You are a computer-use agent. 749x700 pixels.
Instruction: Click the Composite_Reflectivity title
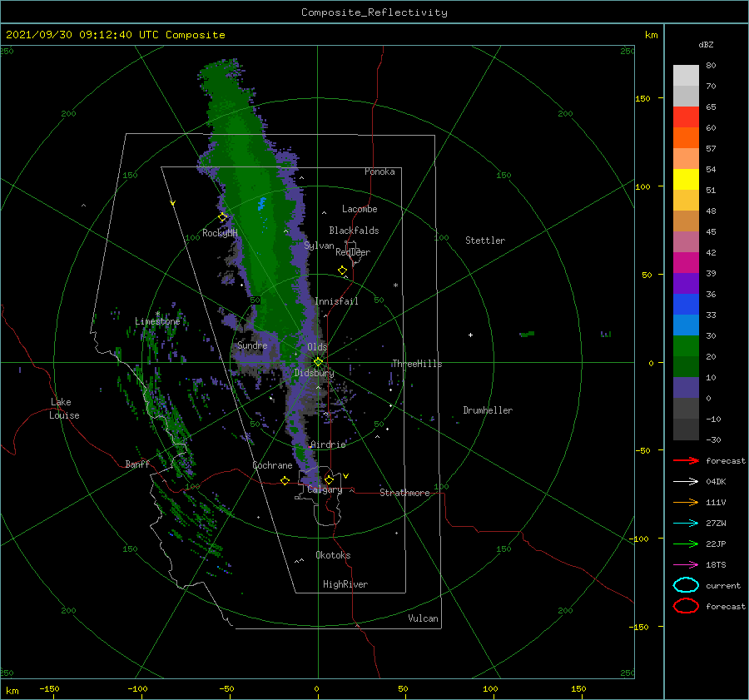(x=374, y=12)
